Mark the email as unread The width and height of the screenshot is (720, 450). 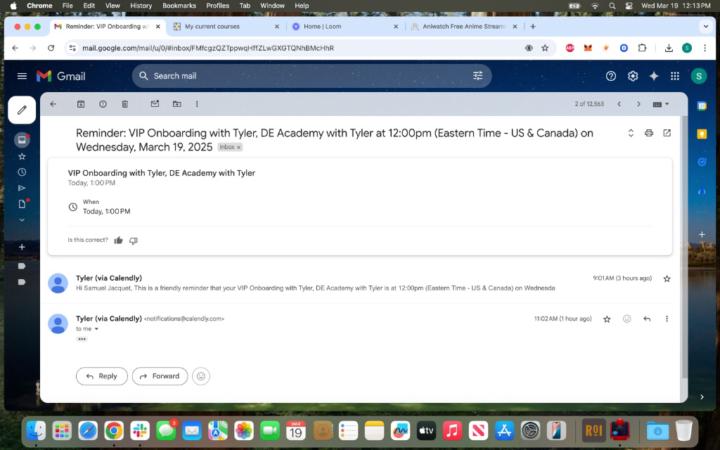(x=155, y=104)
